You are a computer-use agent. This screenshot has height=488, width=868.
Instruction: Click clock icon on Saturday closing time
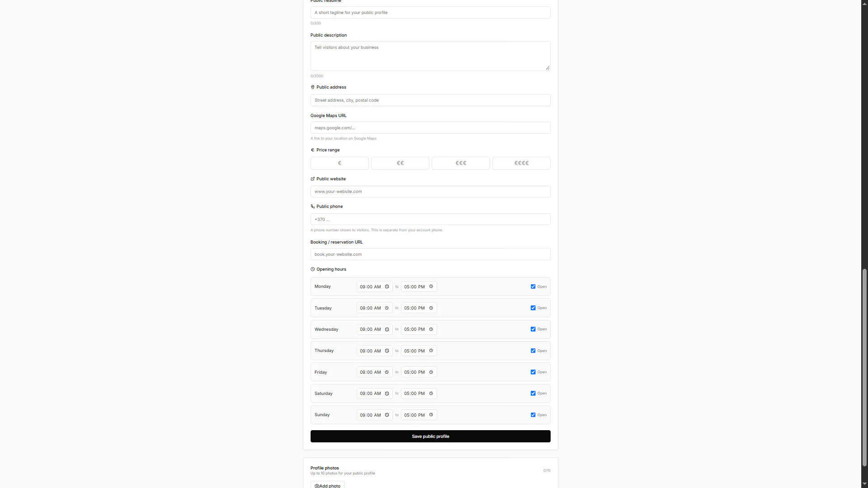[x=431, y=394]
